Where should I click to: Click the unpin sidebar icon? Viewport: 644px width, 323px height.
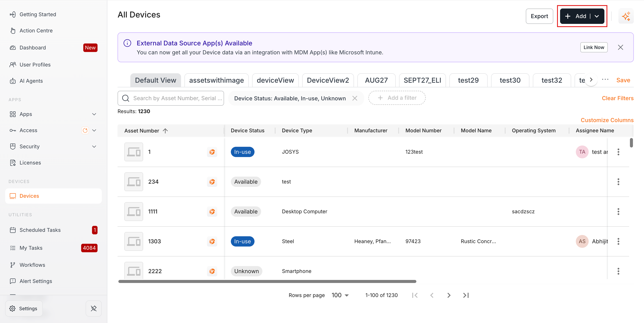[94, 309]
